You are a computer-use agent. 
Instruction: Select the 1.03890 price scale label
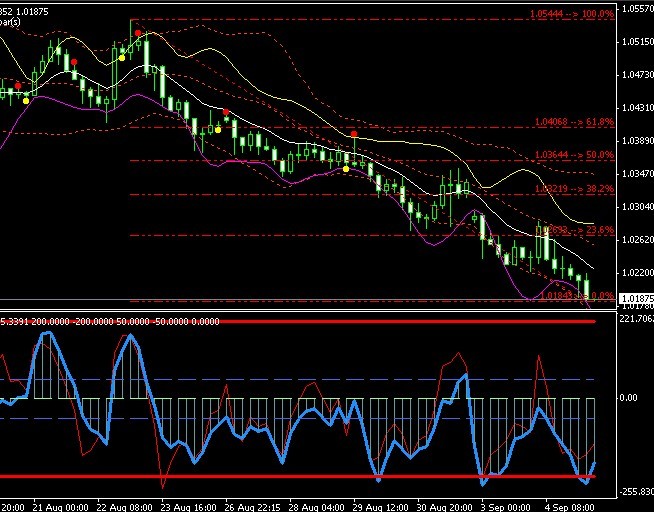click(637, 141)
